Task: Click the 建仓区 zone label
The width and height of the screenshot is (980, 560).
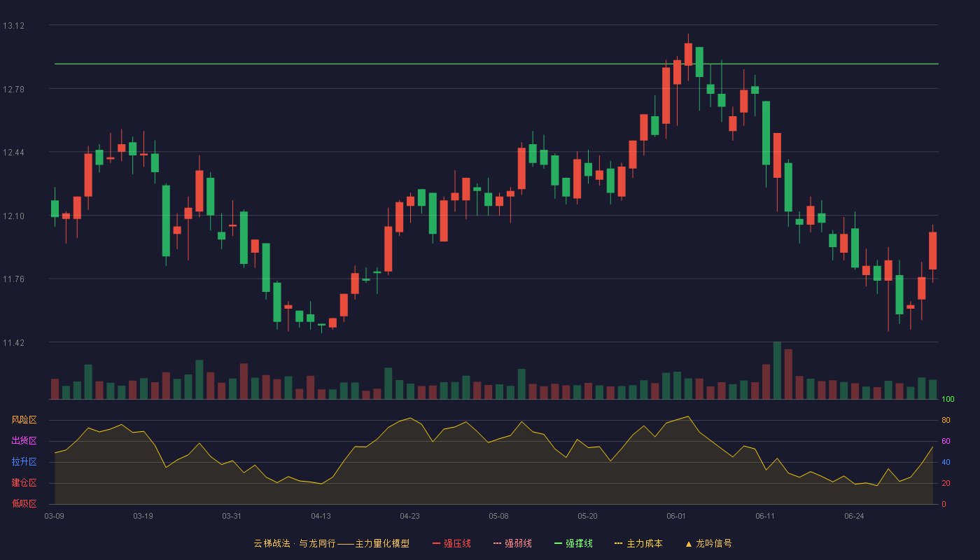Action: click(24, 483)
